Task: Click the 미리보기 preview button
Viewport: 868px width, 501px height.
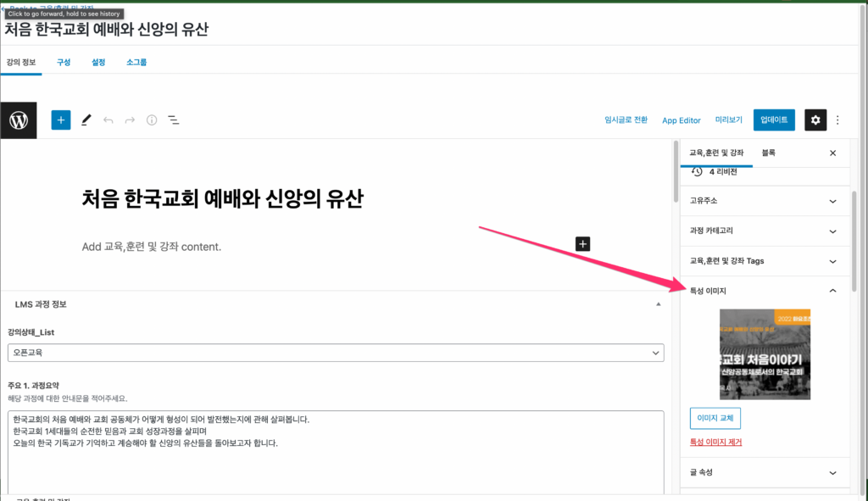Action: [x=728, y=120]
